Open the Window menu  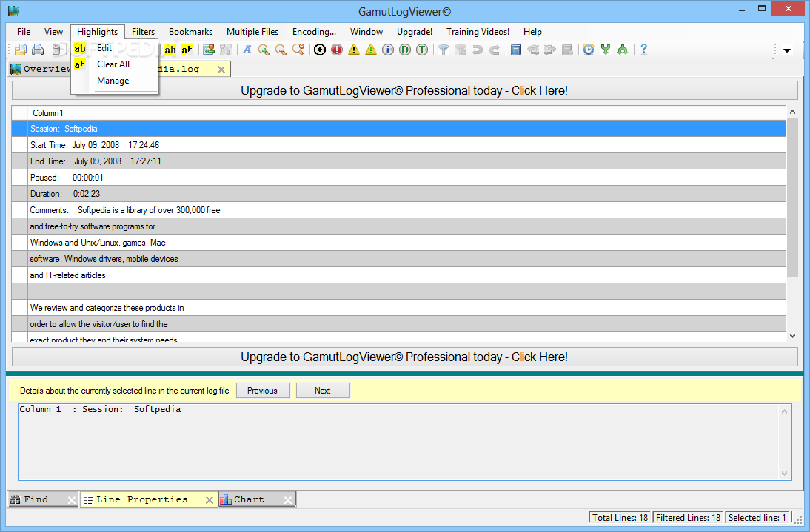coord(366,32)
